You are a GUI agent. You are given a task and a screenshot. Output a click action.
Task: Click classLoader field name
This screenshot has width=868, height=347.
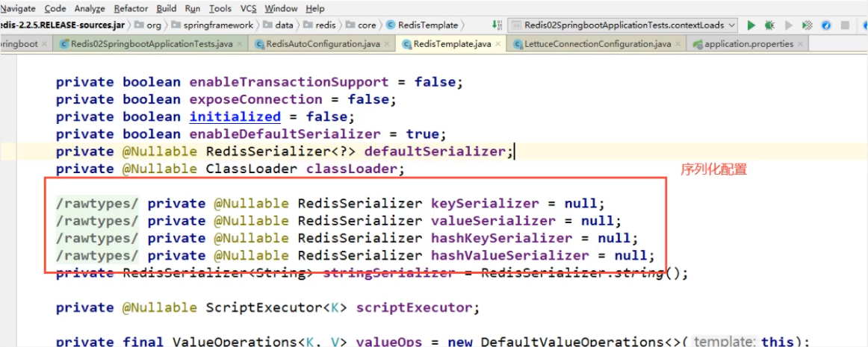(x=352, y=168)
